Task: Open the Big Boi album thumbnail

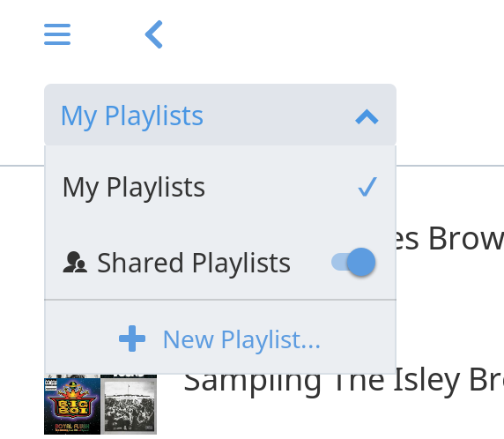Action: coord(72,406)
